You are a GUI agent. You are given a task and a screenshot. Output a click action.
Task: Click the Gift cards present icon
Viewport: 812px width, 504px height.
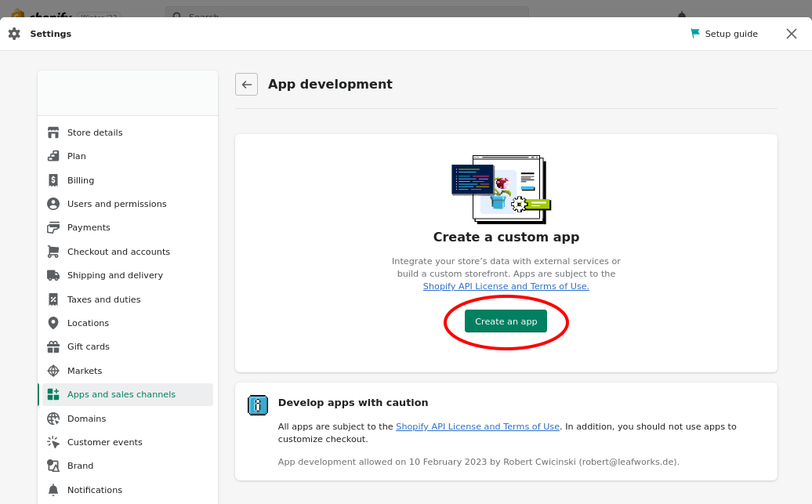pyautogui.click(x=53, y=346)
